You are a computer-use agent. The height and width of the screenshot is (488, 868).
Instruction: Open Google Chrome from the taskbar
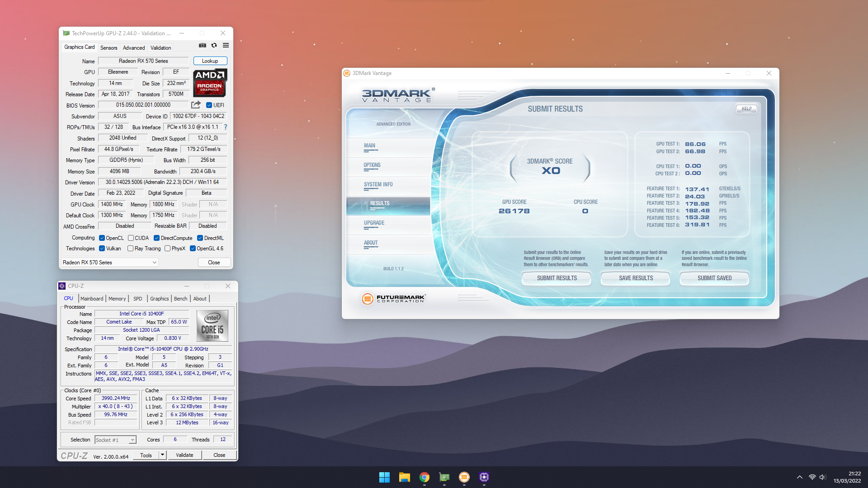[424, 477]
